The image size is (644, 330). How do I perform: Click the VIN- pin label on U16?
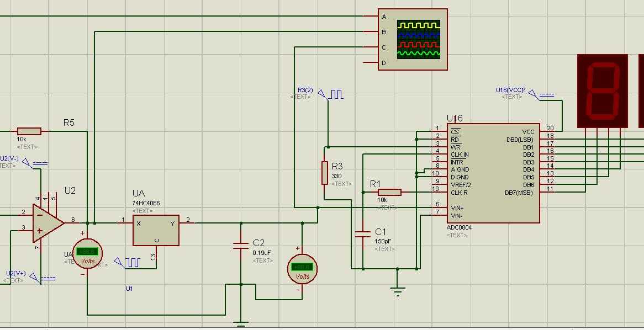(457, 215)
